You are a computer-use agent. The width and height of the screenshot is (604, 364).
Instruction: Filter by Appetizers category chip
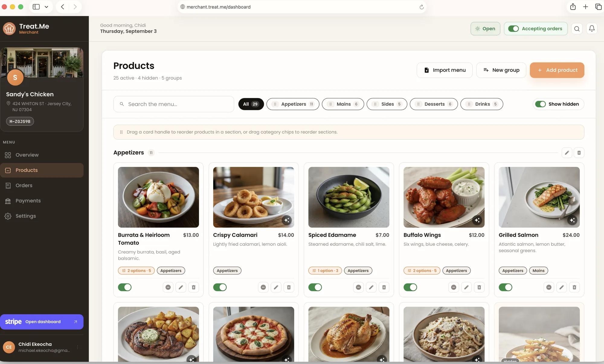click(293, 104)
